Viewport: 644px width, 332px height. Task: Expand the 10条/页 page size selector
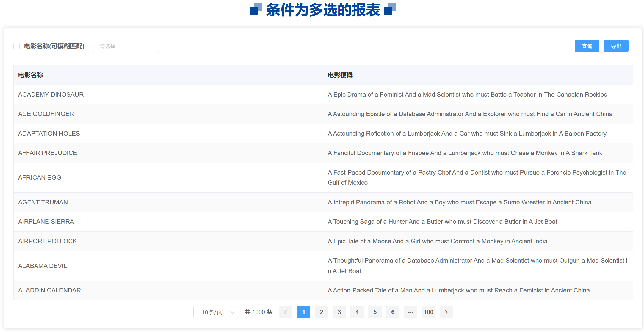coord(215,312)
